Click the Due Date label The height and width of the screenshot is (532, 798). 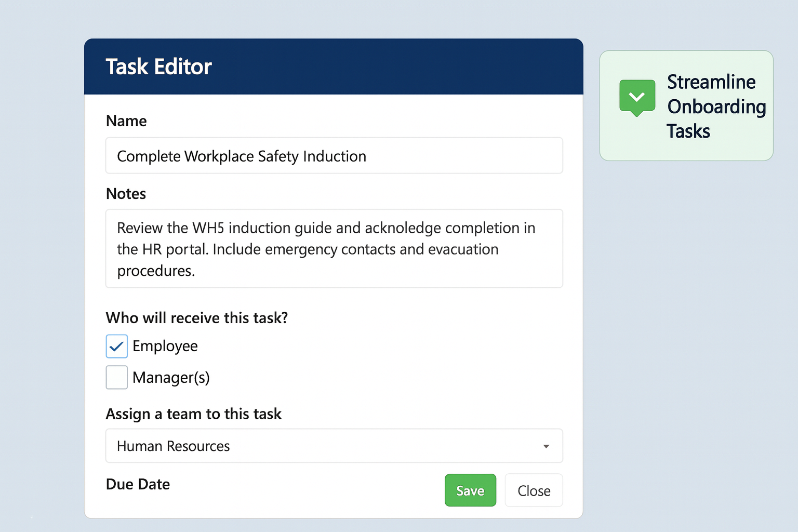(x=138, y=484)
